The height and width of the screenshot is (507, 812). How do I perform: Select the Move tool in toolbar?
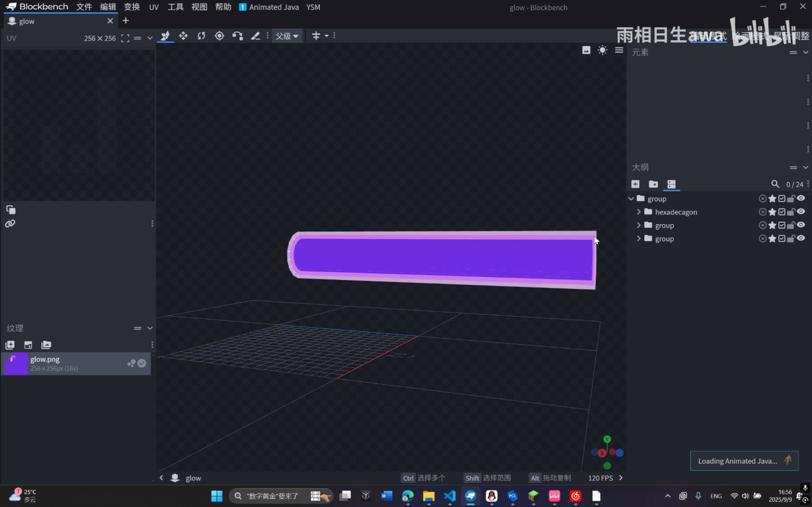click(183, 36)
